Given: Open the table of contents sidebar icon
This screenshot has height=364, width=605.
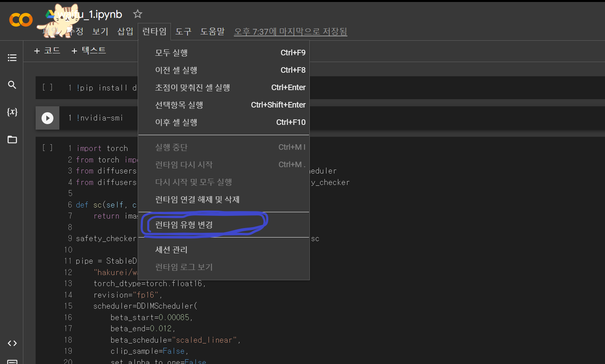Looking at the screenshot, I should [x=12, y=58].
